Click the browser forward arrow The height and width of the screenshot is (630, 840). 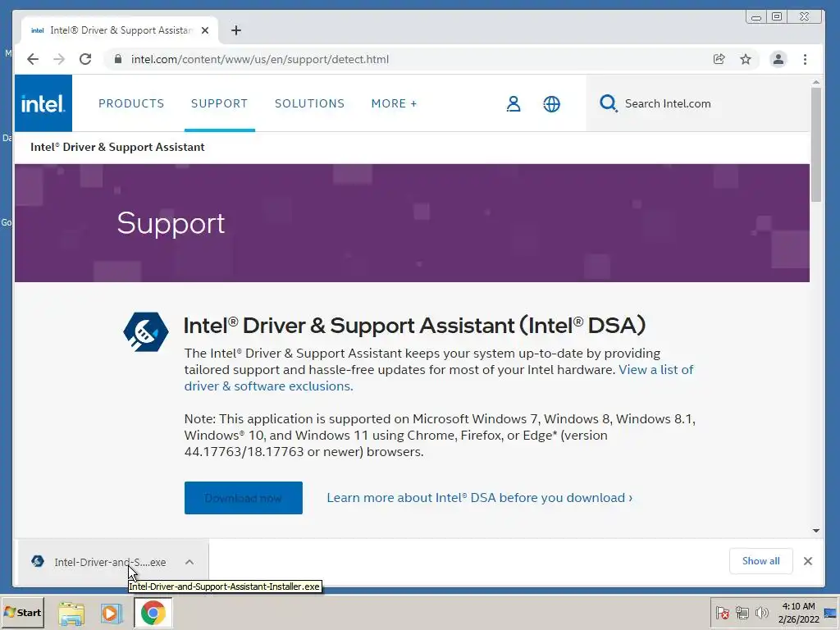tap(59, 59)
